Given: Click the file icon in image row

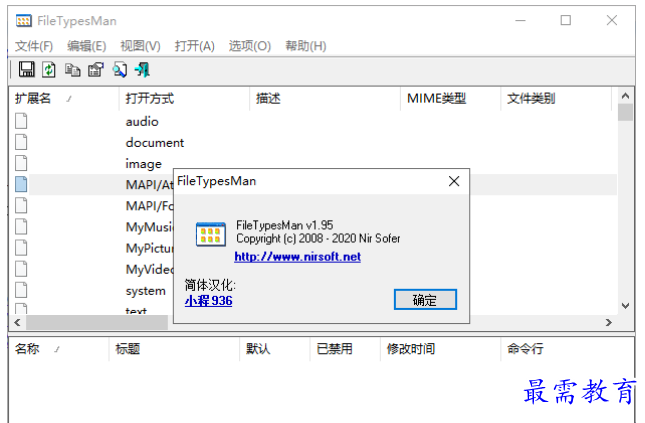Looking at the screenshot, I should point(21,163).
